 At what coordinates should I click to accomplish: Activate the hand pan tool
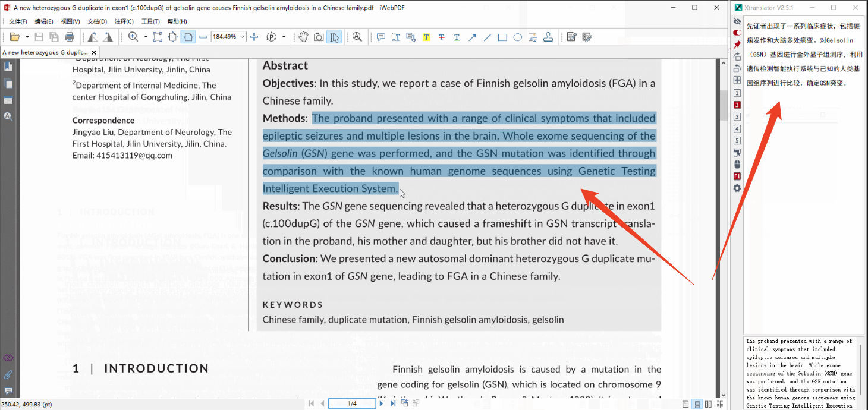coord(303,37)
